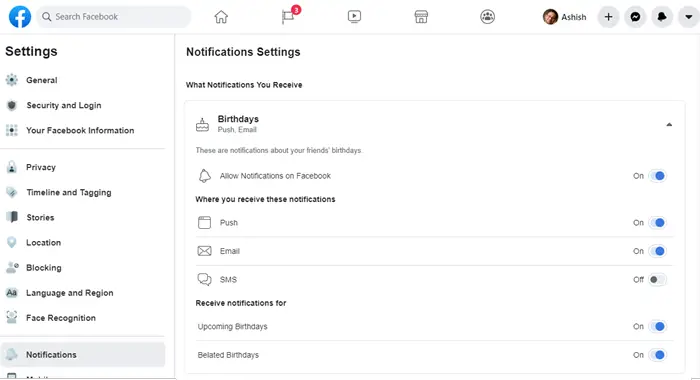Screen dimensions: 700x380
Task: Click the Email envelope icon
Action: pos(204,251)
